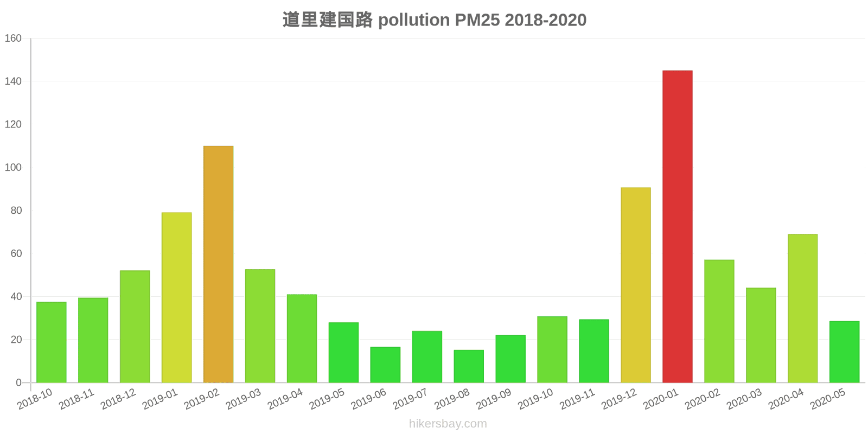Select the 2020-04 bar

click(x=802, y=308)
